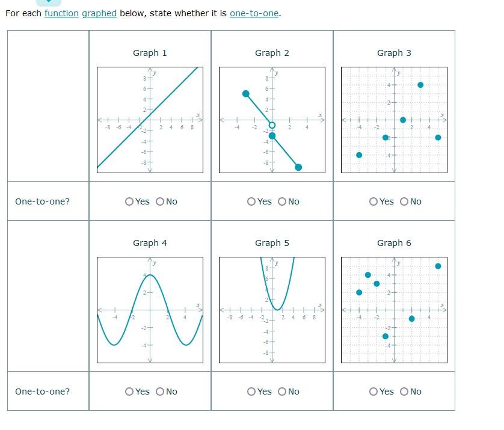The height and width of the screenshot is (430, 504).
Task: Select Yes for Graph 3
Action: [372, 201]
